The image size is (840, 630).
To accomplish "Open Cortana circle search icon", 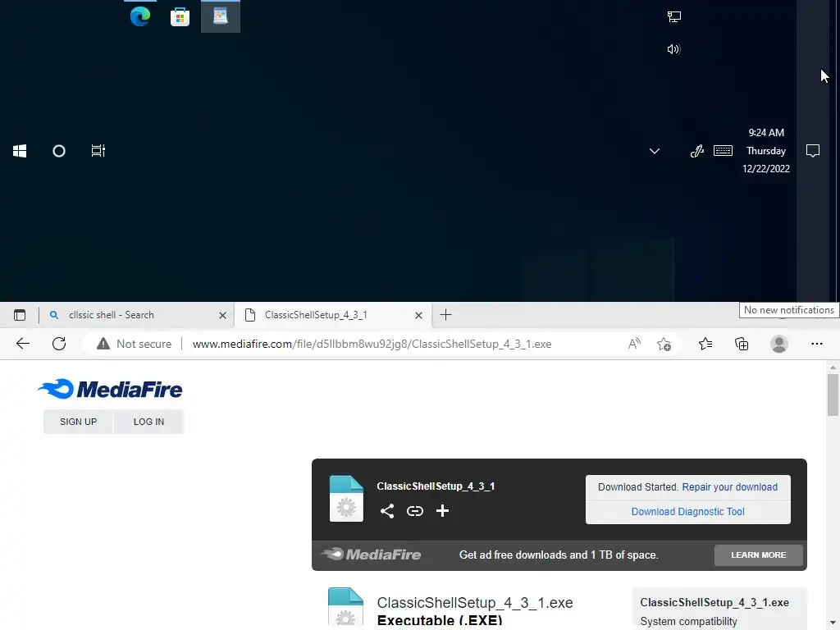I will pos(59,151).
